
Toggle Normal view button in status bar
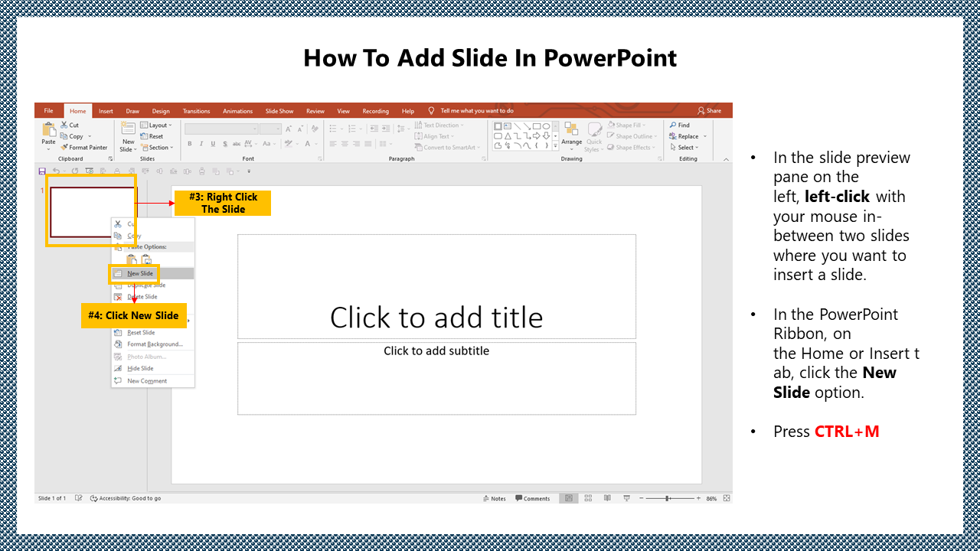point(568,498)
